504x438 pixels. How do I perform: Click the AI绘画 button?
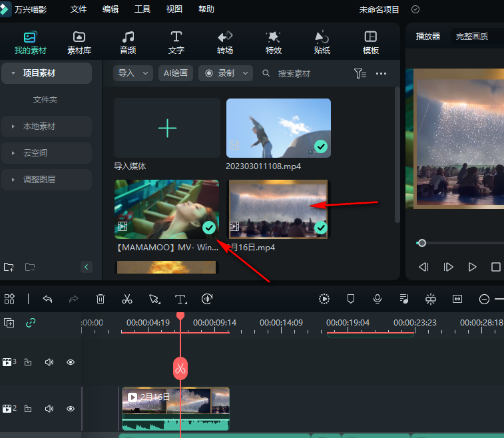coord(176,73)
